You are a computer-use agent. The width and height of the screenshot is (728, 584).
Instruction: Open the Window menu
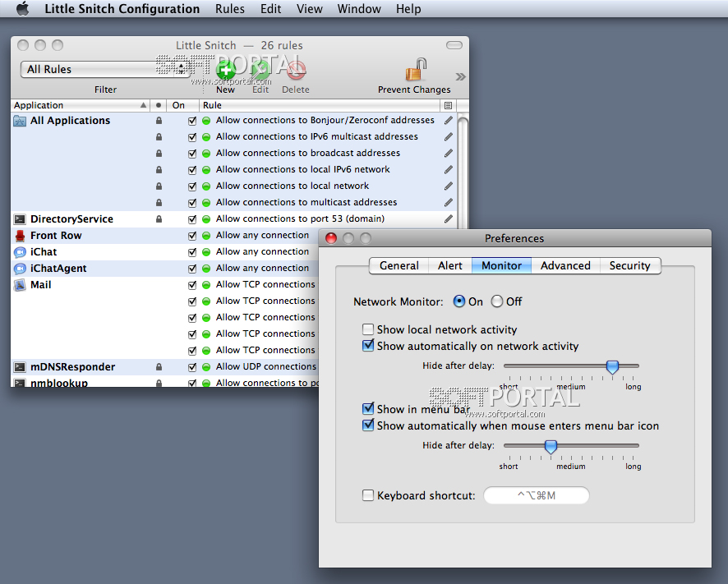[x=359, y=9]
